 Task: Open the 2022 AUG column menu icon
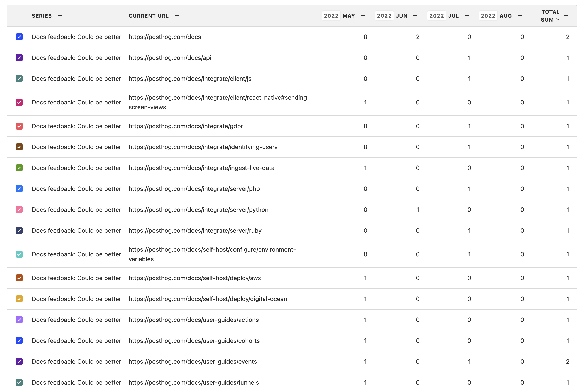point(520,16)
